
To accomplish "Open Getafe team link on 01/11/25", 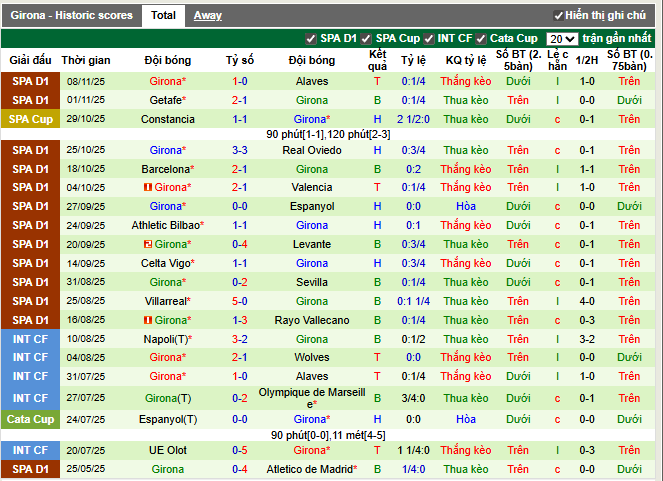I will (x=166, y=100).
